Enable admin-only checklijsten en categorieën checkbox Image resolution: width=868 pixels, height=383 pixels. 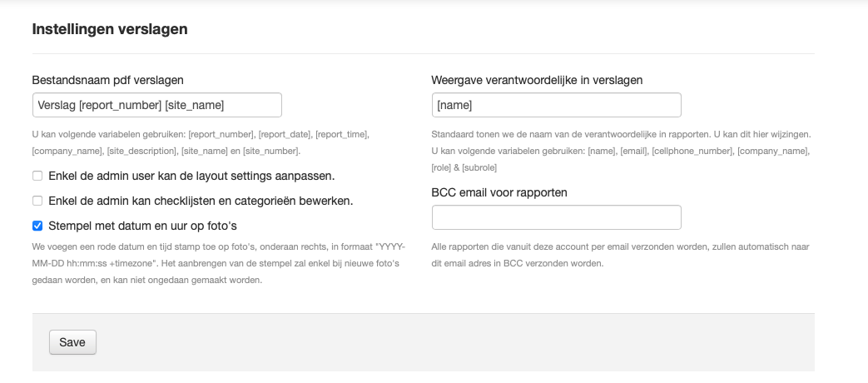tap(37, 201)
